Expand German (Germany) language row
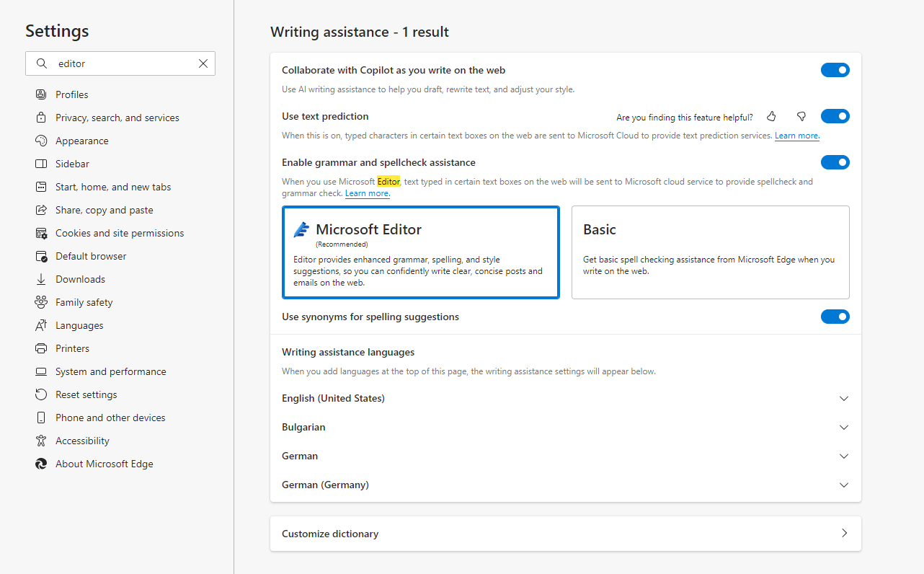The height and width of the screenshot is (574, 924). click(844, 485)
